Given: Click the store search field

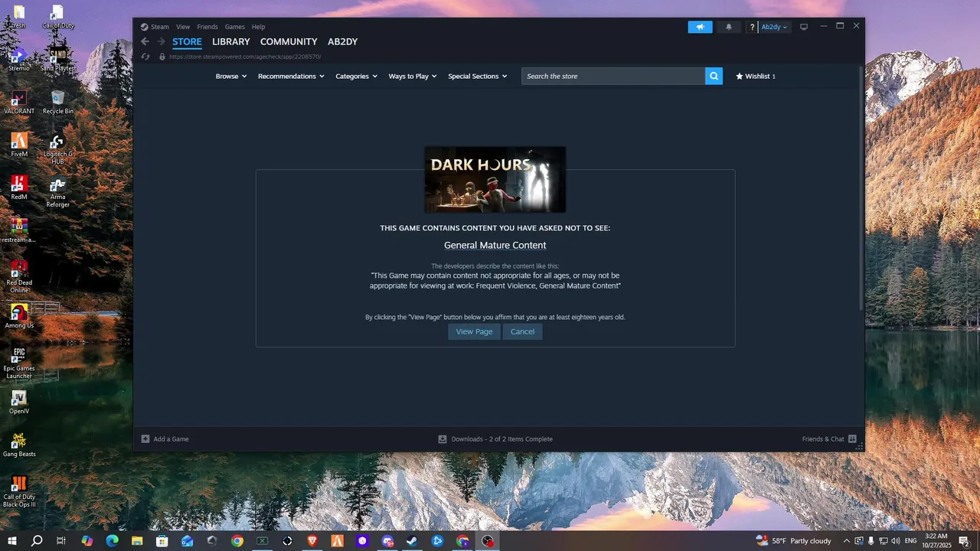Looking at the screenshot, I should click(x=613, y=76).
